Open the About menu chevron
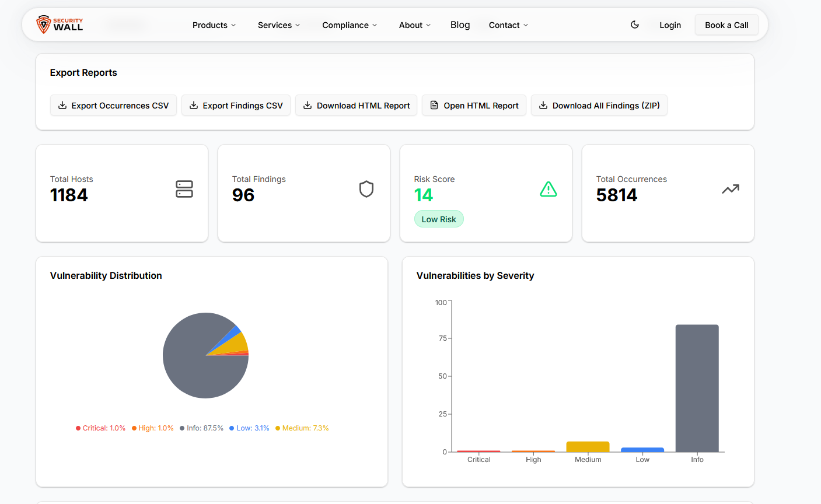Image resolution: width=821 pixels, height=504 pixels. tap(428, 25)
